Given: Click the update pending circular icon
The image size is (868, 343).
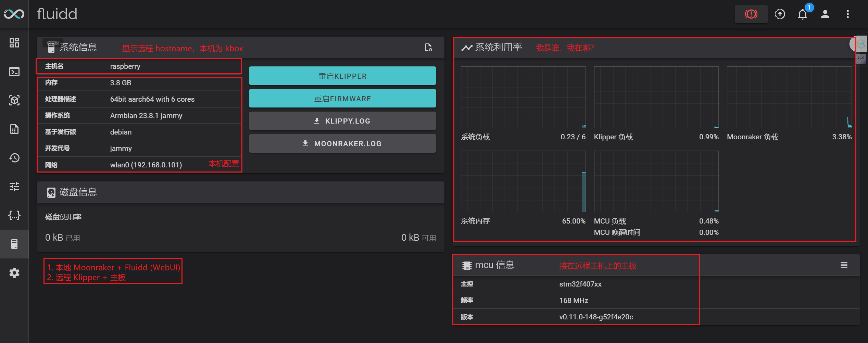Looking at the screenshot, I should click(780, 14).
